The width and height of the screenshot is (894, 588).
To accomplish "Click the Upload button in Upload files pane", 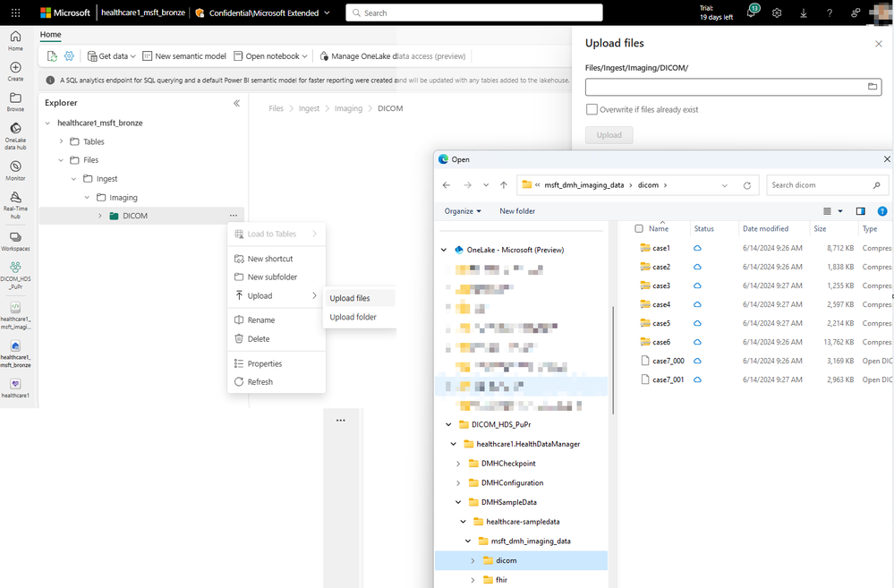I will [x=609, y=135].
